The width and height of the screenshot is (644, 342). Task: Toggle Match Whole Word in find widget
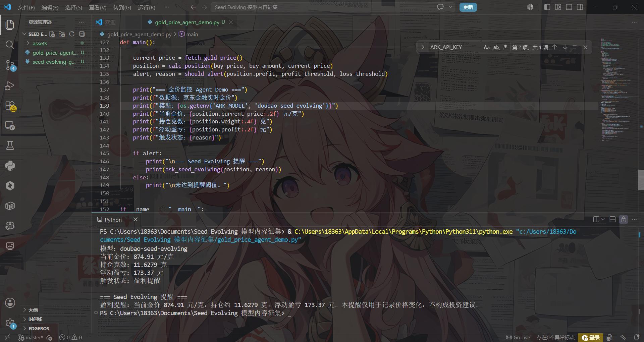[496, 47]
